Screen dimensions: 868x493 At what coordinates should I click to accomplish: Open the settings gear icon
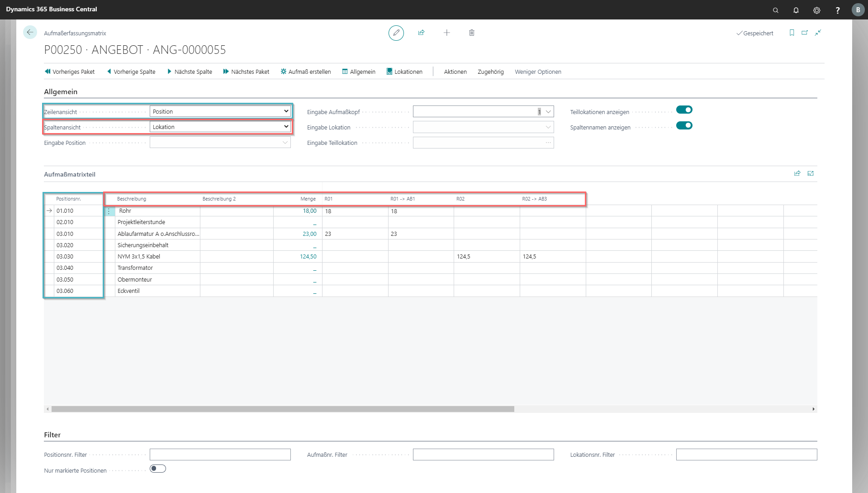tap(816, 10)
